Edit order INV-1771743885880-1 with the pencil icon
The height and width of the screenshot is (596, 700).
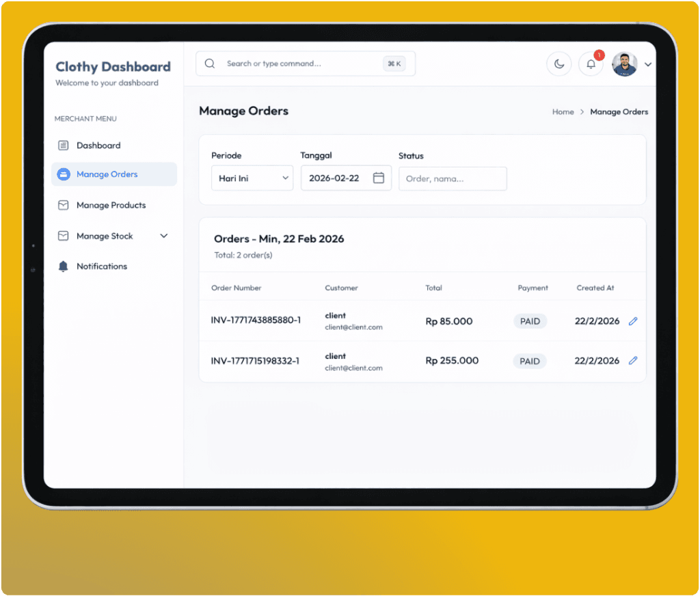click(633, 321)
